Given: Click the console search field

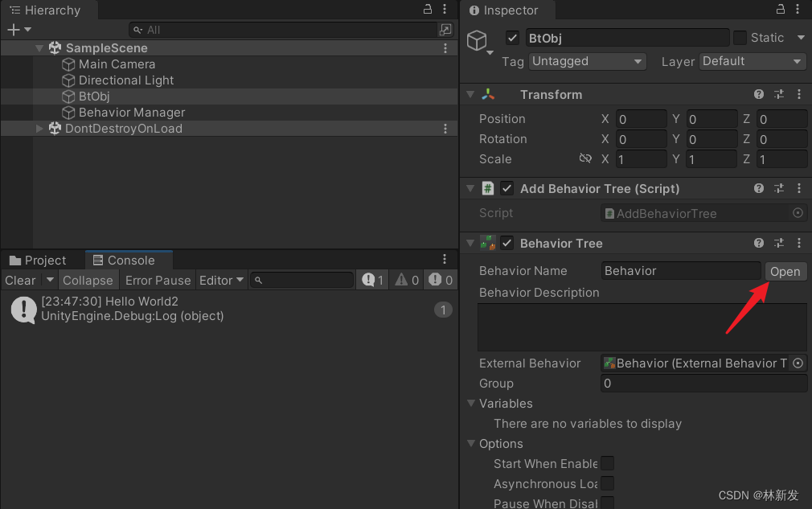Looking at the screenshot, I should 302,280.
